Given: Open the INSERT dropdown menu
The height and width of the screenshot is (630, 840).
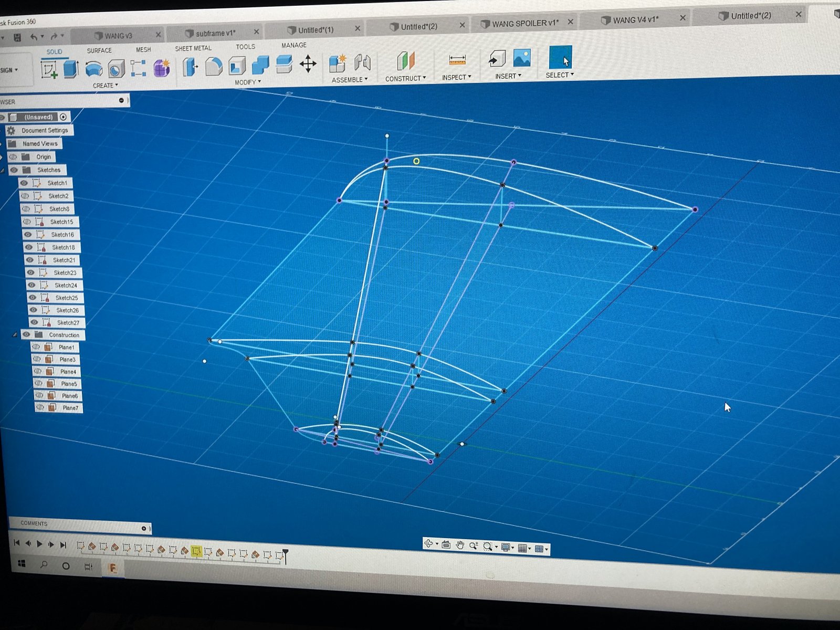Looking at the screenshot, I should [x=508, y=76].
